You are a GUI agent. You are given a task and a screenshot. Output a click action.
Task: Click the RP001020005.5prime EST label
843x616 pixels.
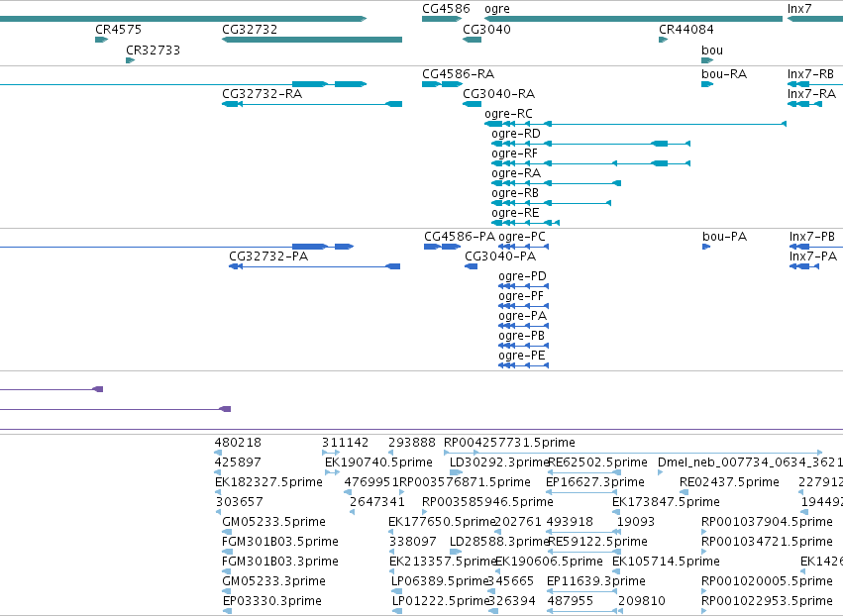click(x=767, y=581)
